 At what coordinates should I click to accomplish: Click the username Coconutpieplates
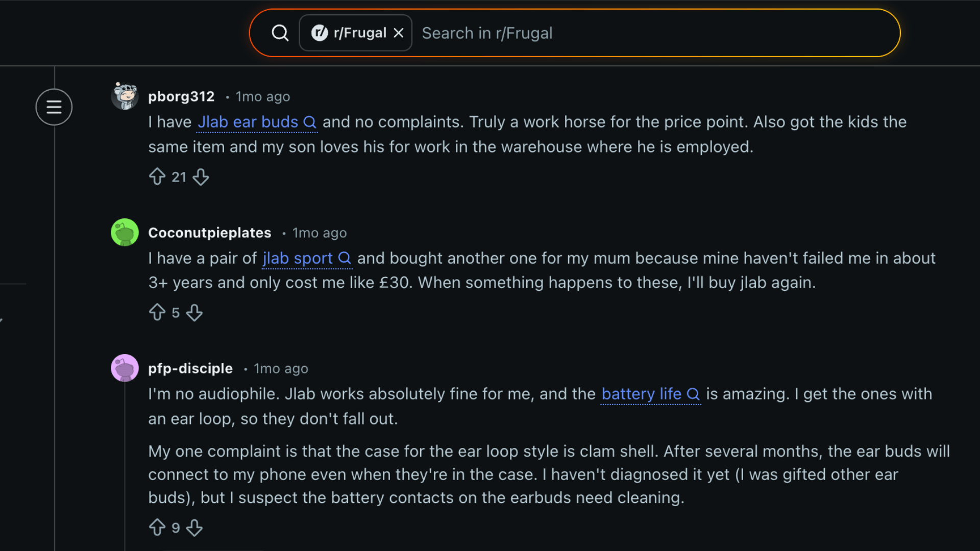coord(209,232)
